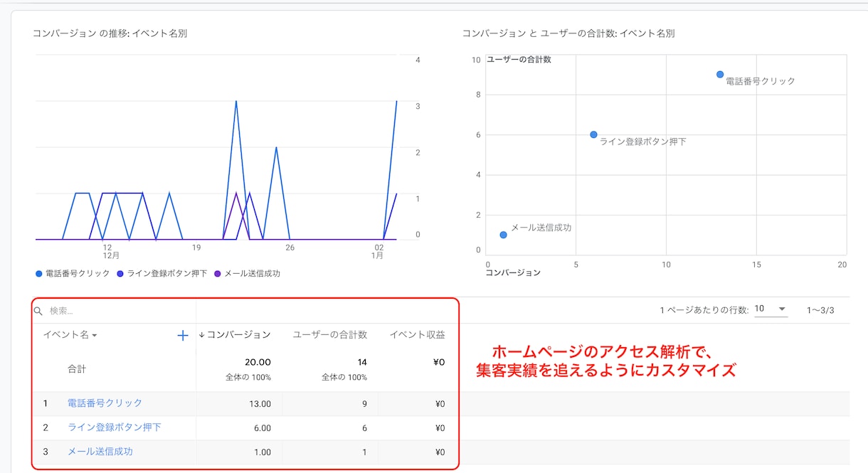This screenshot has height=473, width=868.
Task: Sort by the コンバージョン column header
Action: [234, 334]
